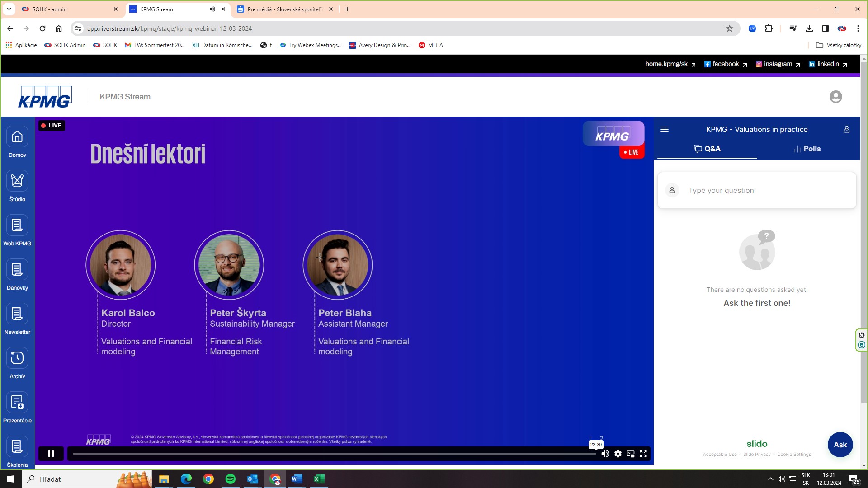Open Try Webex Meetings bookmark
This screenshot has height=488, width=868.
coord(311,45)
